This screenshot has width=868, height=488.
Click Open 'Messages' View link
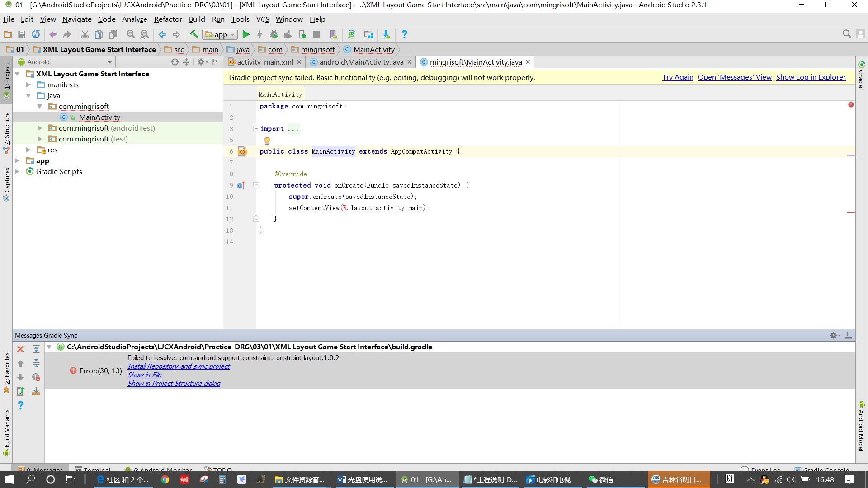[735, 77]
